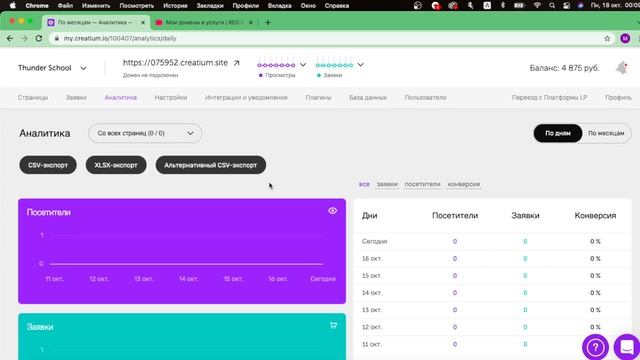Click the Конверсия column header

pyautogui.click(x=595, y=215)
